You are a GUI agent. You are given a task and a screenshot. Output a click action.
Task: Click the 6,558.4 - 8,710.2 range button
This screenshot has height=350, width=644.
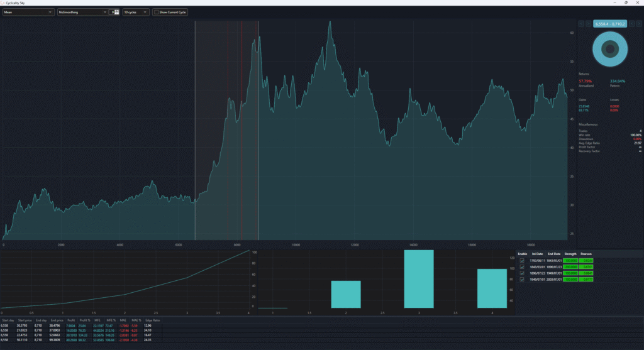tap(609, 24)
